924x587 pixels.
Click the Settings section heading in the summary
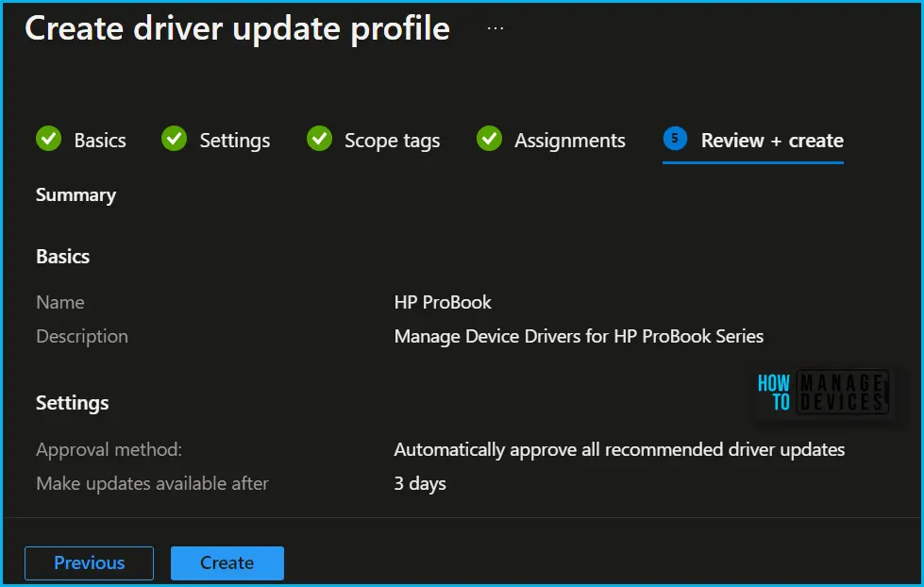(x=73, y=403)
